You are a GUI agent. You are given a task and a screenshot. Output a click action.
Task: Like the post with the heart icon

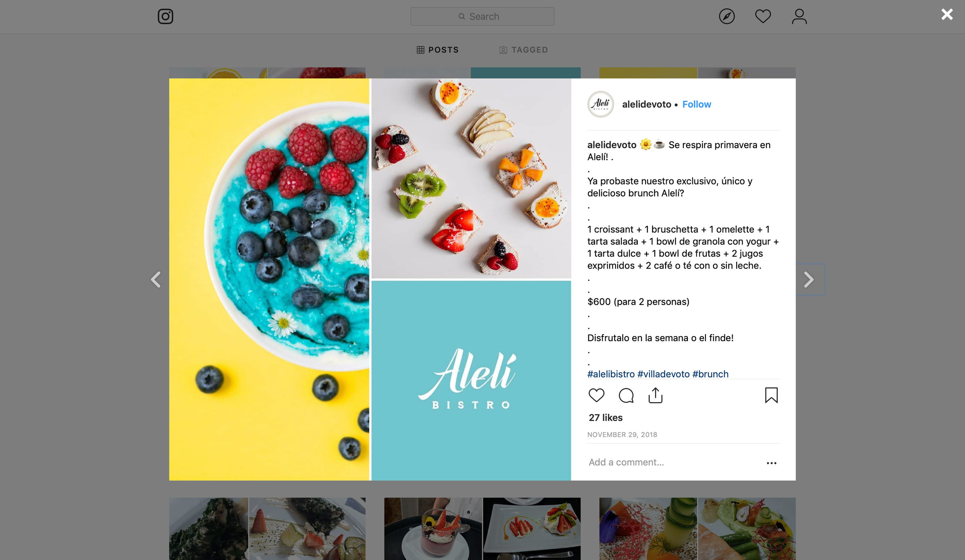(x=596, y=395)
